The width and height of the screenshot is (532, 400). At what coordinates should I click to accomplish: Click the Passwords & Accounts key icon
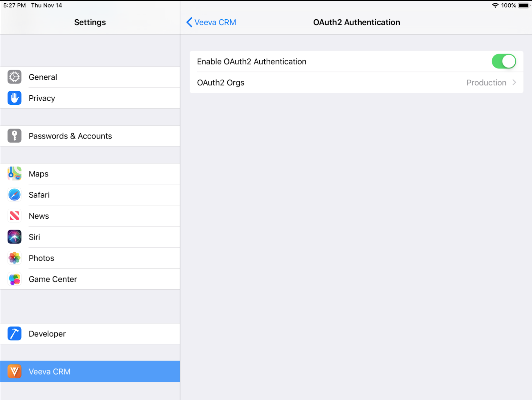coord(14,136)
